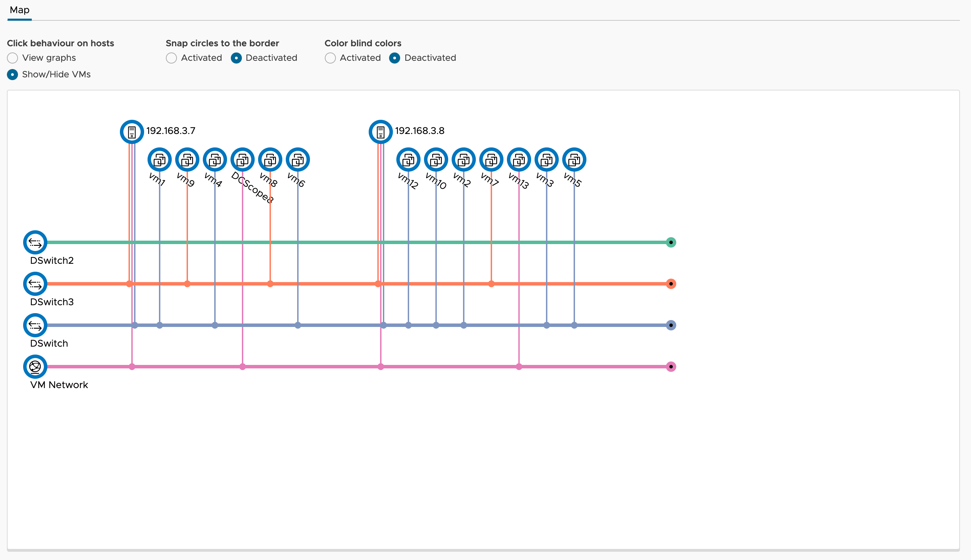Image resolution: width=971 pixels, height=560 pixels.
Task: Click the DSwitch2 switch icon
Action: click(x=35, y=242)
